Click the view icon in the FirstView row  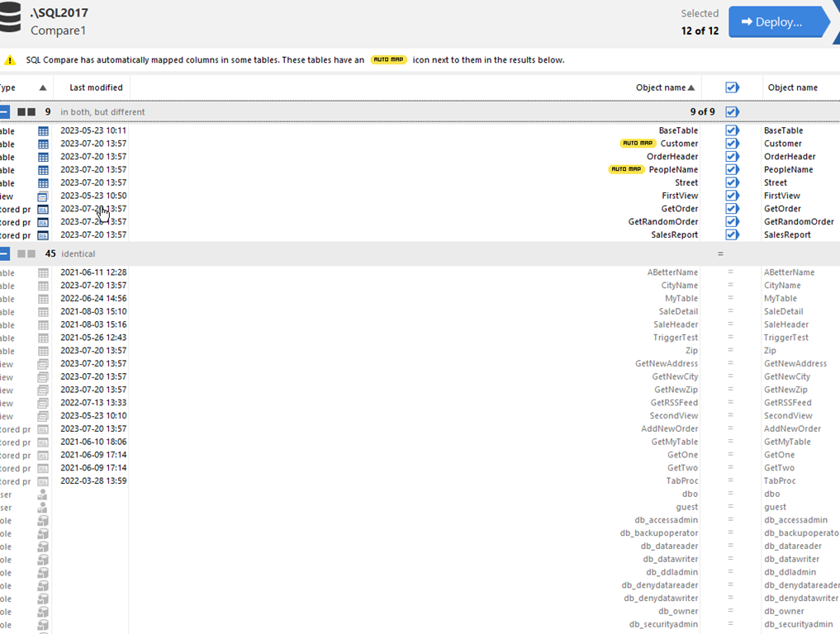[x=44, y=196]
